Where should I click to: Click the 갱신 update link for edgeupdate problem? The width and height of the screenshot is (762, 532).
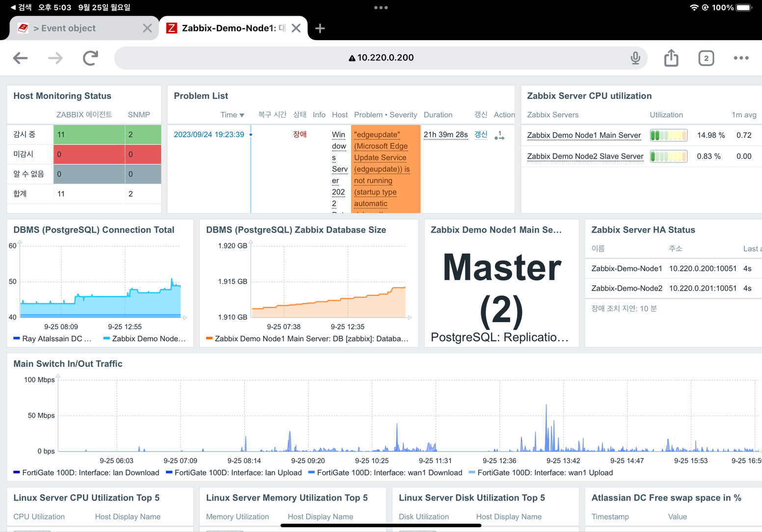[x=481, y=134]
